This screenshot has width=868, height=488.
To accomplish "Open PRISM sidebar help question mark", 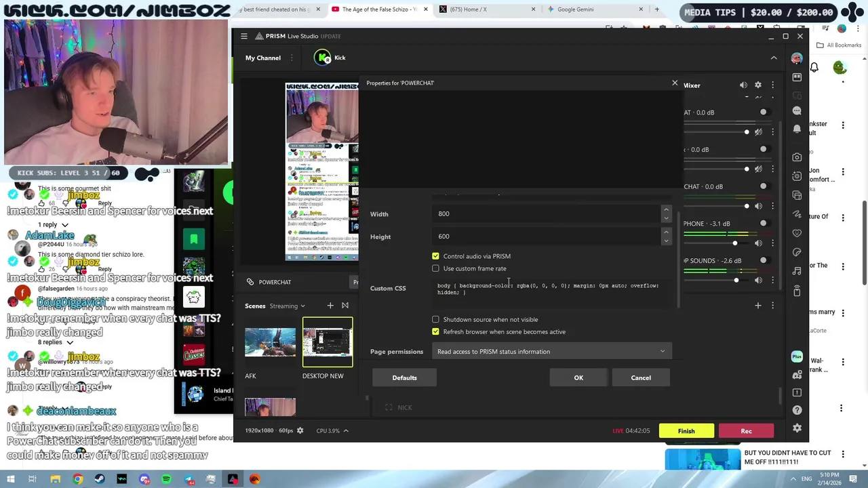I will coord(797,410).
